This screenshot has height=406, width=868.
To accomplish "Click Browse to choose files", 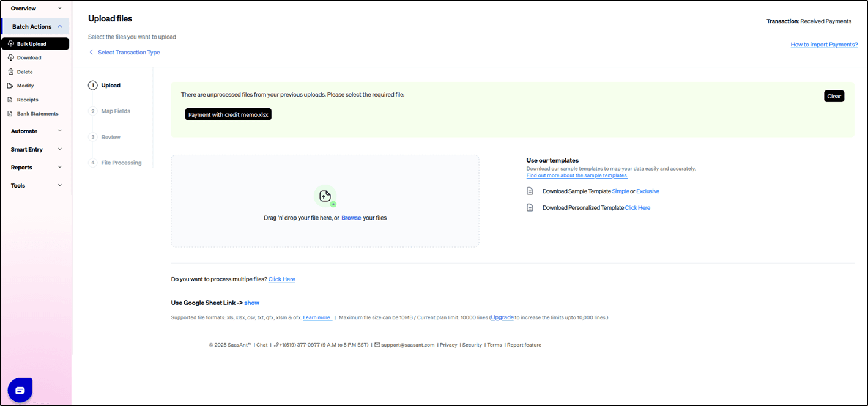I will [351, 218].
